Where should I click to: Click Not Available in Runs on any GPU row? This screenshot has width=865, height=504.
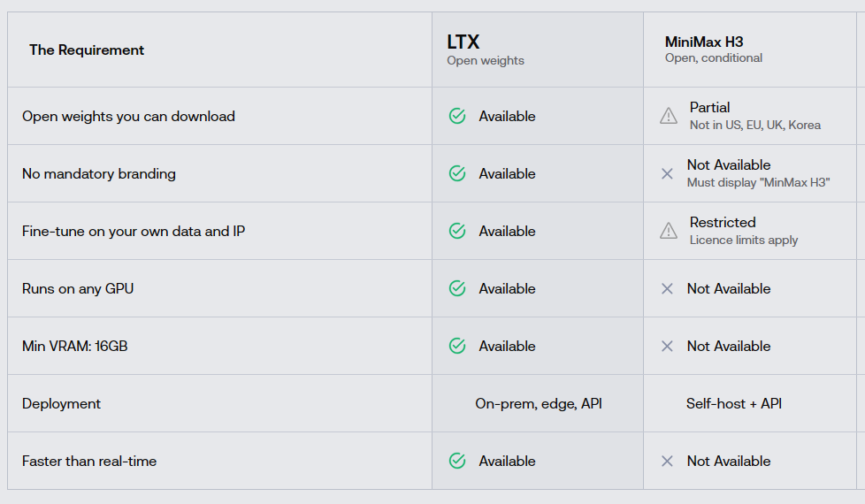coord(729,288)
